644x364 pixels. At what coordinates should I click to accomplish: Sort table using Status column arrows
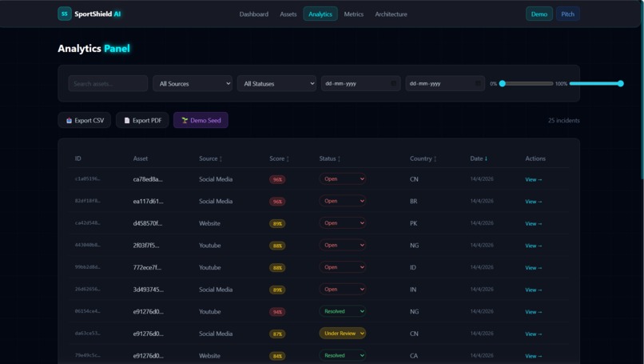click(x=339, y=158)
